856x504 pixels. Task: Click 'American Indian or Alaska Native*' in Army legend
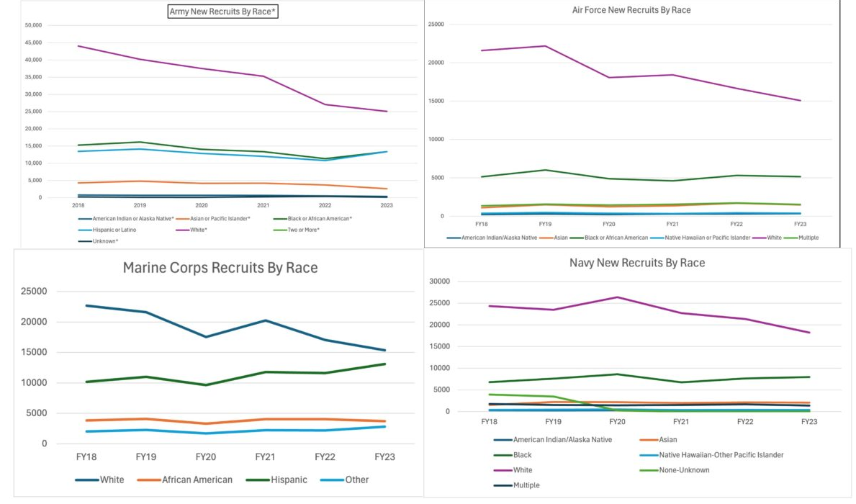tap(132, 218)
